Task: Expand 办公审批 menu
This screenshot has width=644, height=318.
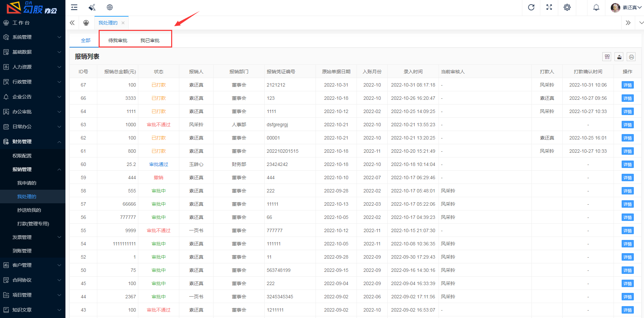Action: pyautogui.click(x=33, y=112)
